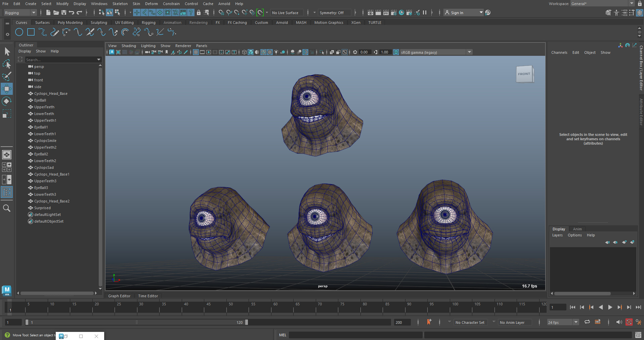The image size is (644, 340).
Task: Open the Deform menu
Action: coord(151,4)
